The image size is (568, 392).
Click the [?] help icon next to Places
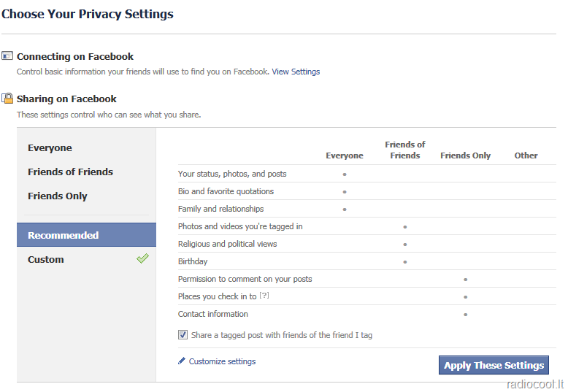coord(264,295)
